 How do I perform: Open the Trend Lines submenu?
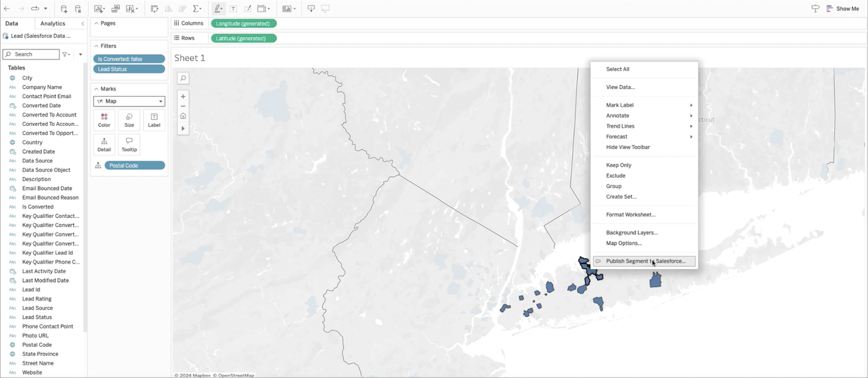[x=645, y=126]
